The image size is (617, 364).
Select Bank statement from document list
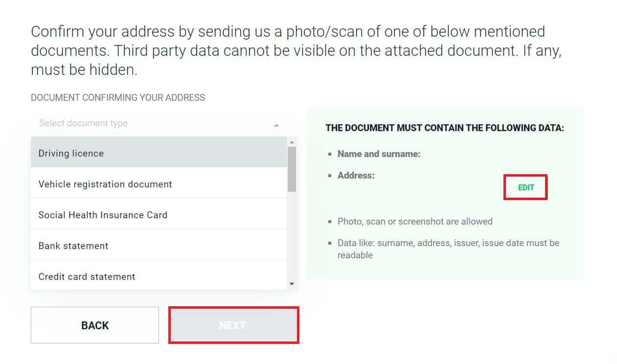pos(72,246)
